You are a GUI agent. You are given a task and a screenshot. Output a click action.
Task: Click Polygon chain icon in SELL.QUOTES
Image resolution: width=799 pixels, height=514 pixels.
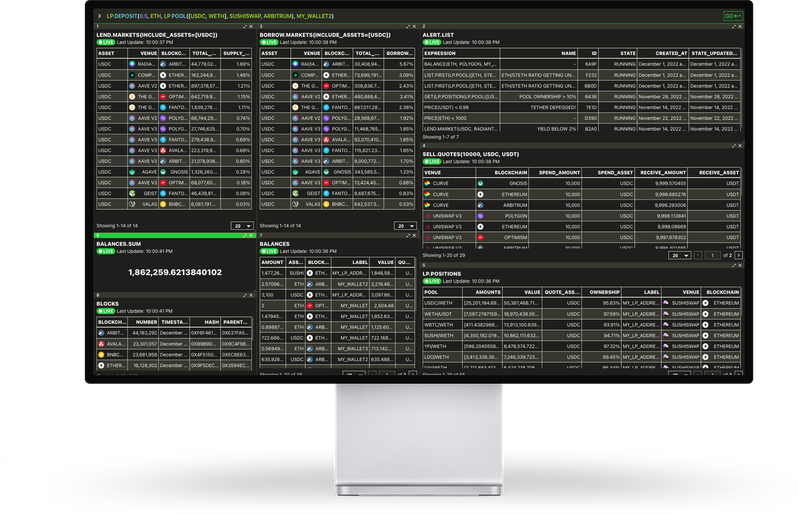(x=480, y=215)
